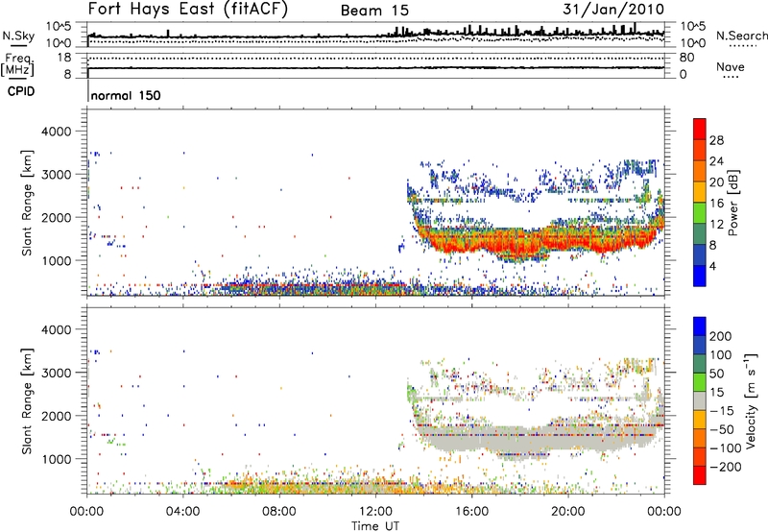Click the '04:00' time axis label
The image size is (768, 532).
[183, 512]
